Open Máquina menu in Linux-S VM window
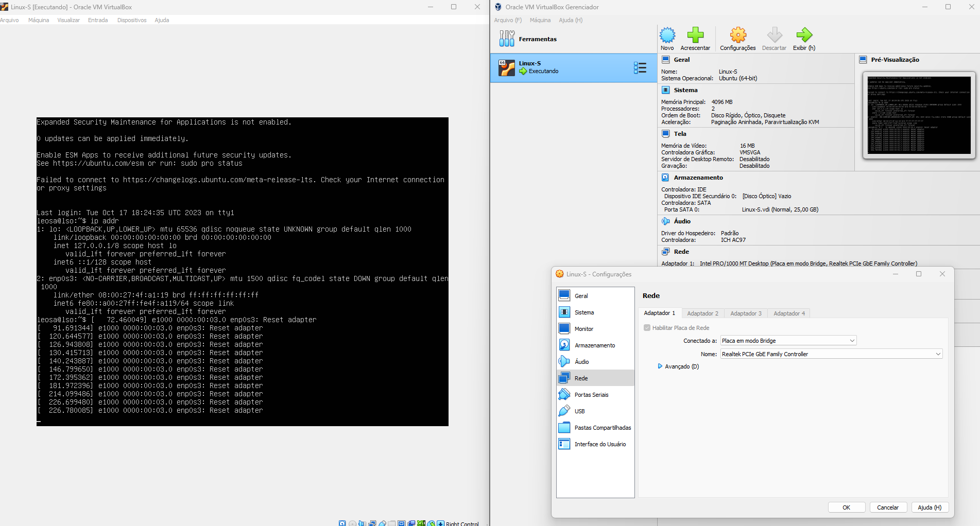980x526 pixels. click(39, 20)
